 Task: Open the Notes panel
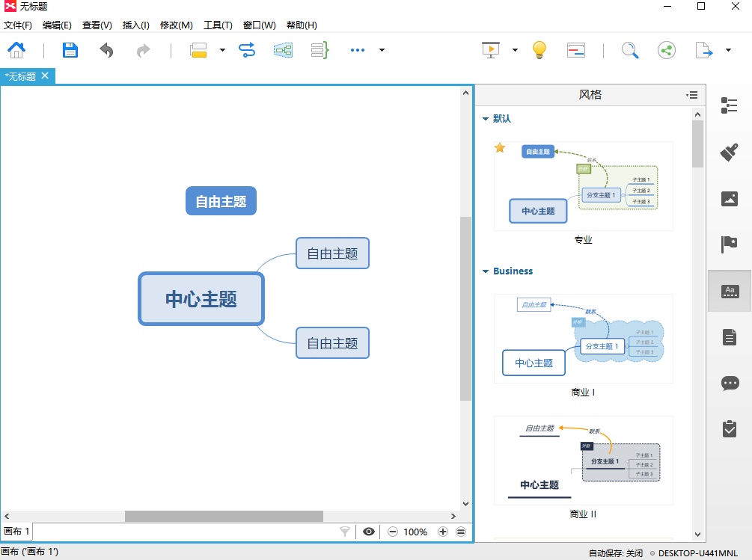(x=730, y=337)
